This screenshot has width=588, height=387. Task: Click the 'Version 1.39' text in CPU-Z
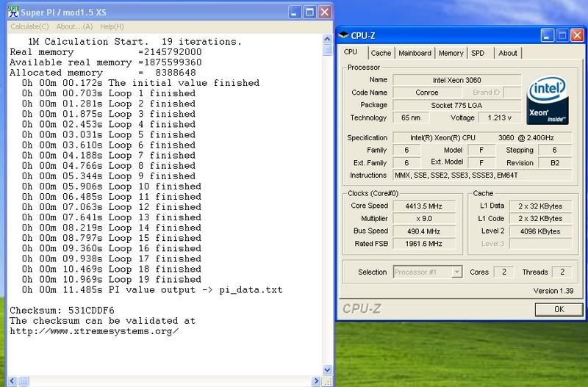coord(553,291)
